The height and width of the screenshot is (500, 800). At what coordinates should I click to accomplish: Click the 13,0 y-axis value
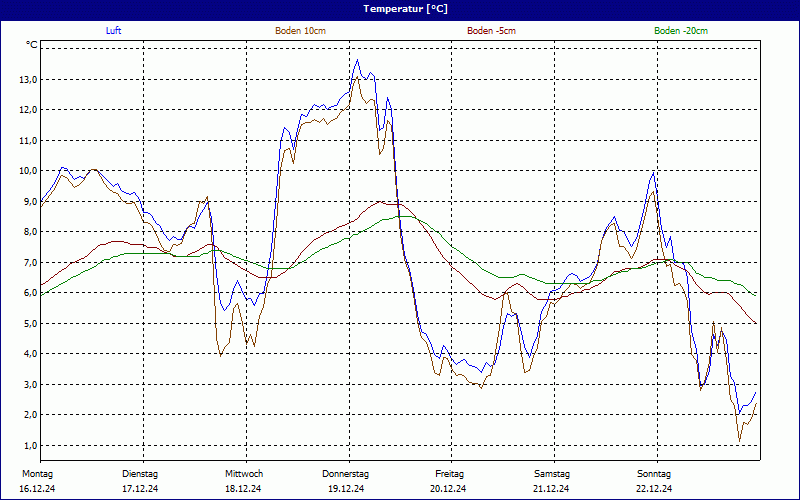tap(28, 80)
